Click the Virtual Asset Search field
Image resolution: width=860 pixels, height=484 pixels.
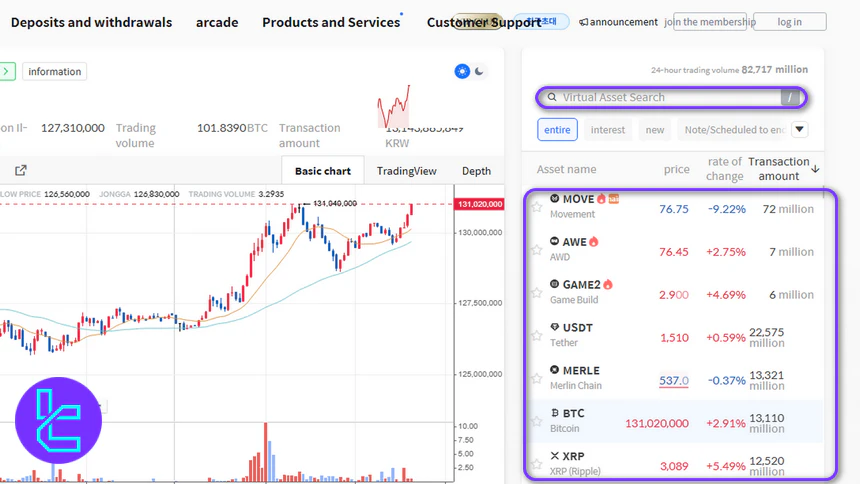click(x=671, y=98)
